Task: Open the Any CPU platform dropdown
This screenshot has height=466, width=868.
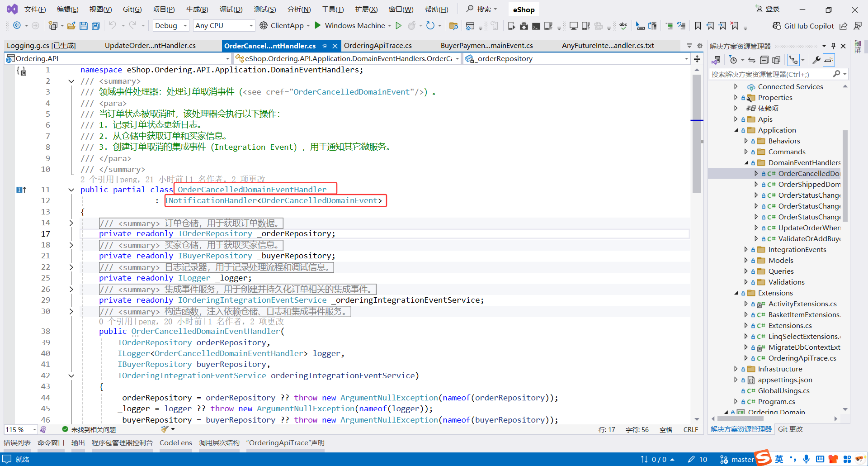Action: click(x=224, y=26)
